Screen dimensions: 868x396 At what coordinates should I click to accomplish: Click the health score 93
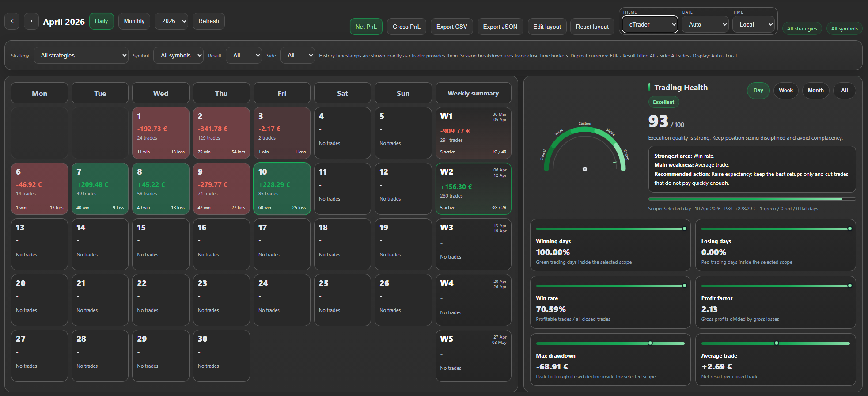coord(658,121)
